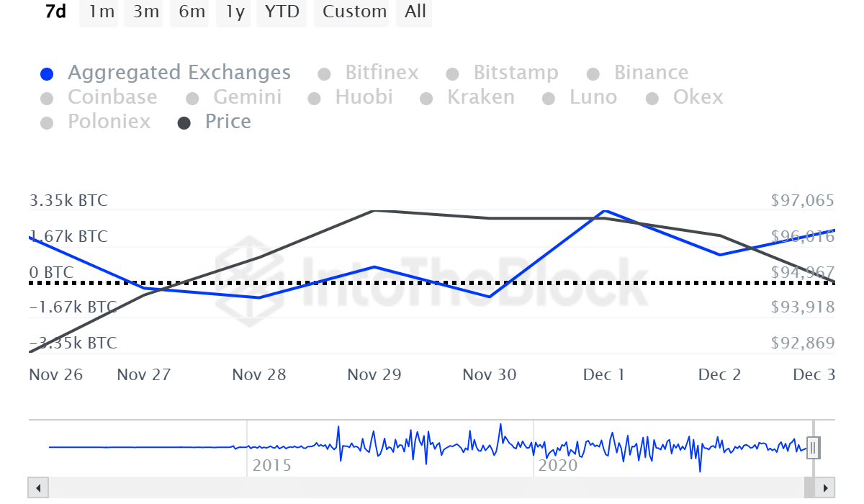864x504 pixels.
Task: Click the Binance legend dot
Action: point(593,74)
